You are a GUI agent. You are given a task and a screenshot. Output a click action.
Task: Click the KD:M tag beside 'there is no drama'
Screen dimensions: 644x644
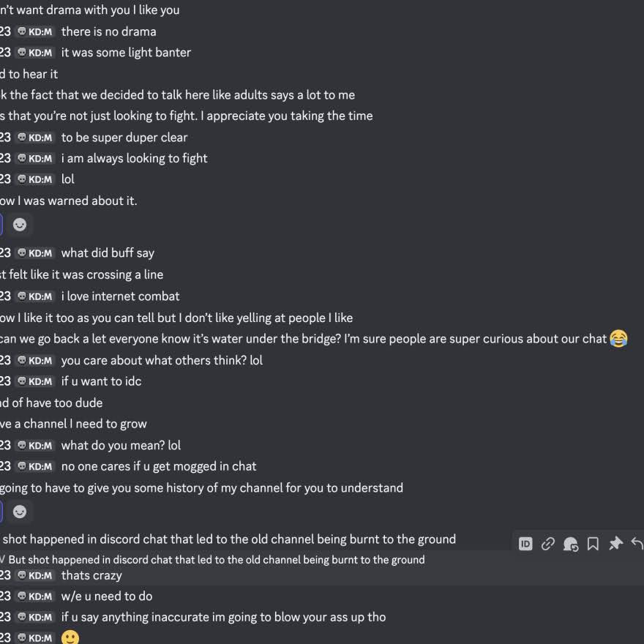35,31
